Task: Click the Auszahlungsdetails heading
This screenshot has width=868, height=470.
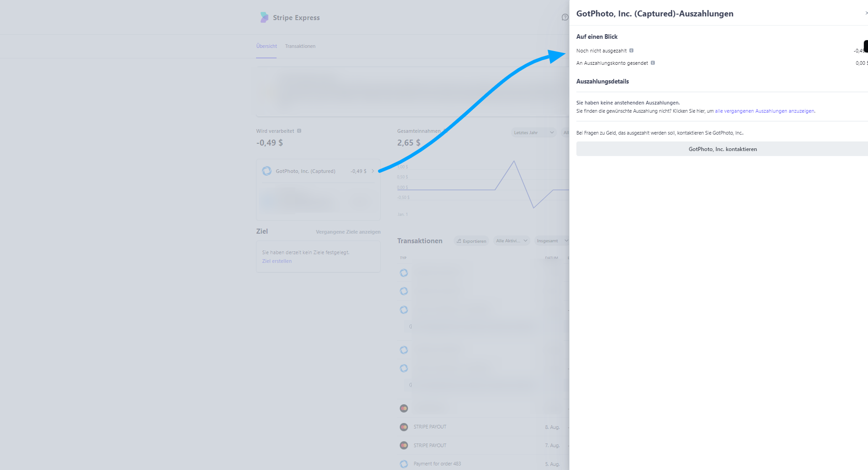Action: 602,81
